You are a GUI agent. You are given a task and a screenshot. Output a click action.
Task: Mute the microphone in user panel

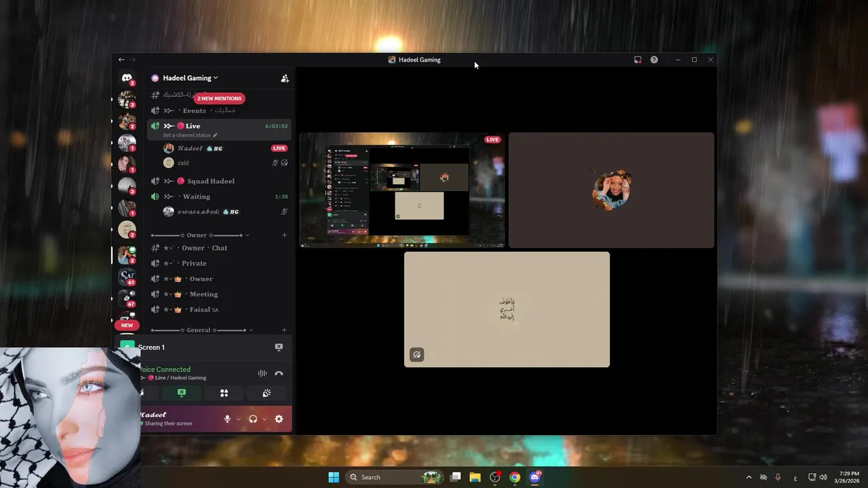(x=228, y=419)
